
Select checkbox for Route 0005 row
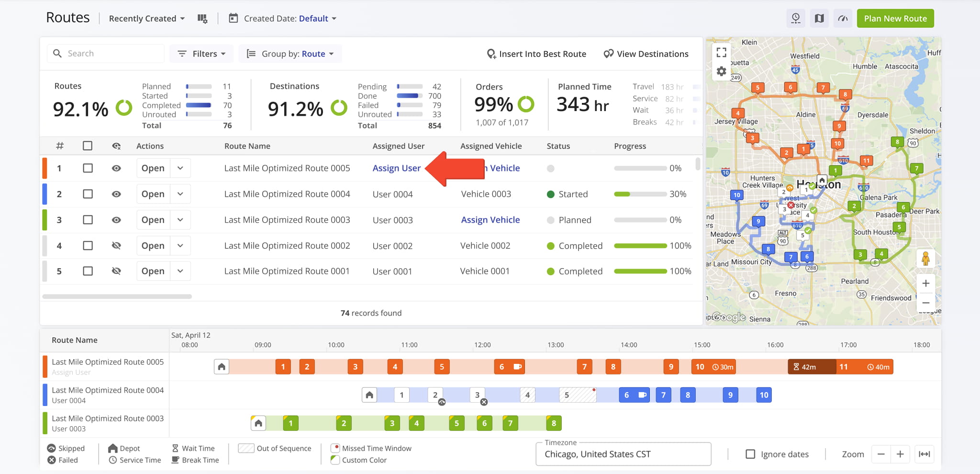(88, 168)
